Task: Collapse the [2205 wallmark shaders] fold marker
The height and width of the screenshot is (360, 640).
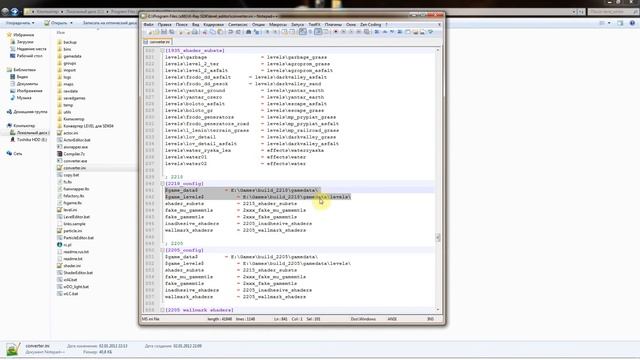Action: click(x=162, y=310)
